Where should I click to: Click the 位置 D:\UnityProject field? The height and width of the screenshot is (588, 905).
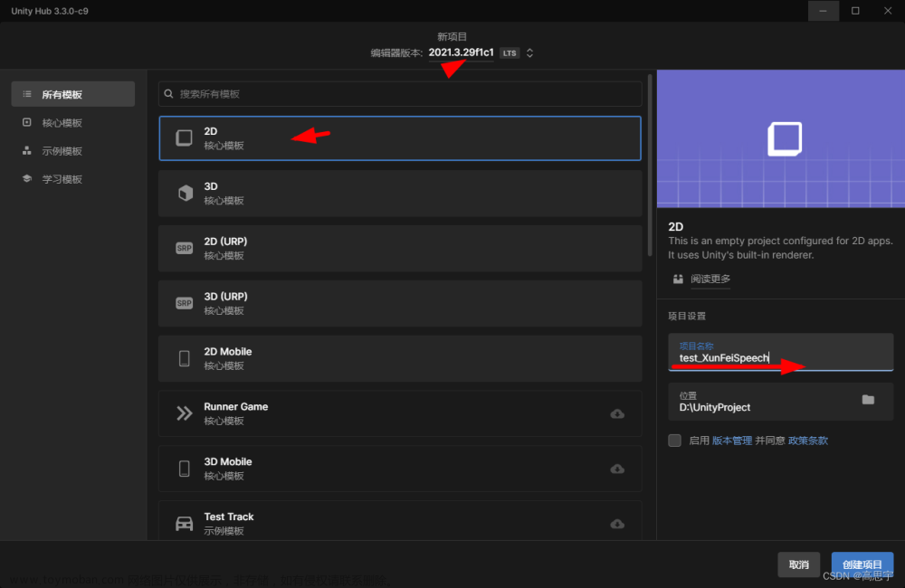[x=780, y=401]
